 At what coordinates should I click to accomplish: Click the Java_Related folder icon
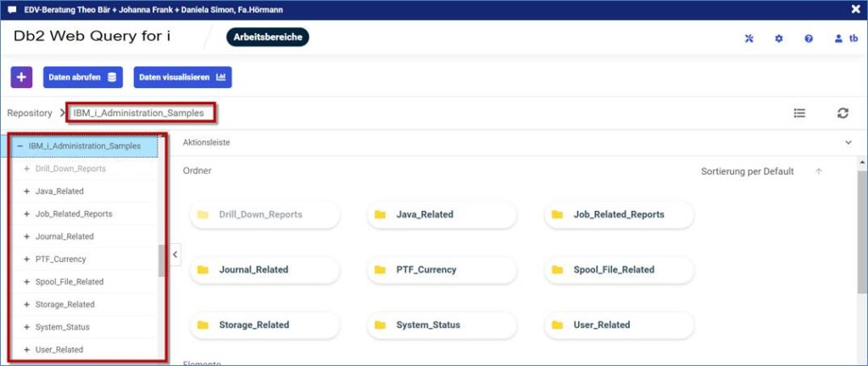pyautogui.click(x=380, y=214)
